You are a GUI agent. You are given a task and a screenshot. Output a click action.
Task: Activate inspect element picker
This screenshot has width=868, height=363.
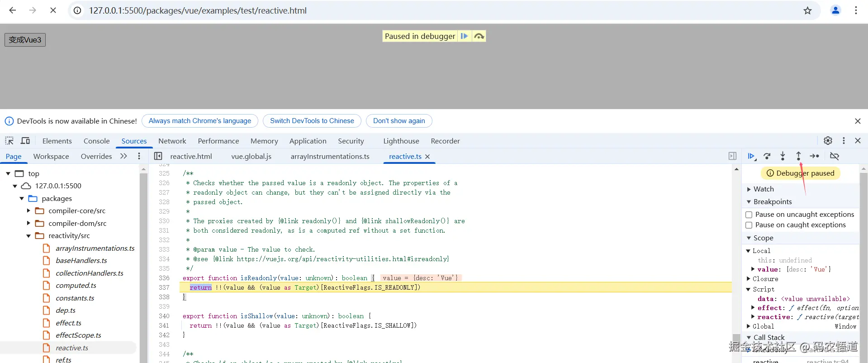tap(9, 141)
